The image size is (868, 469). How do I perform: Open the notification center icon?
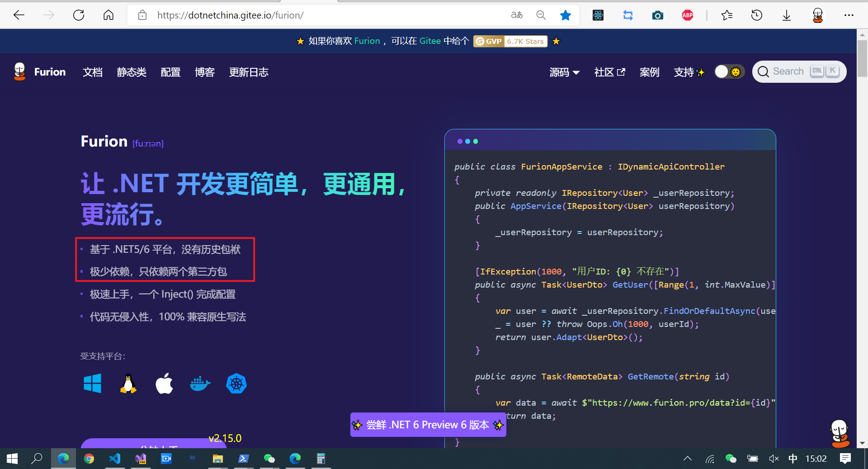click(x=845, y=459)
